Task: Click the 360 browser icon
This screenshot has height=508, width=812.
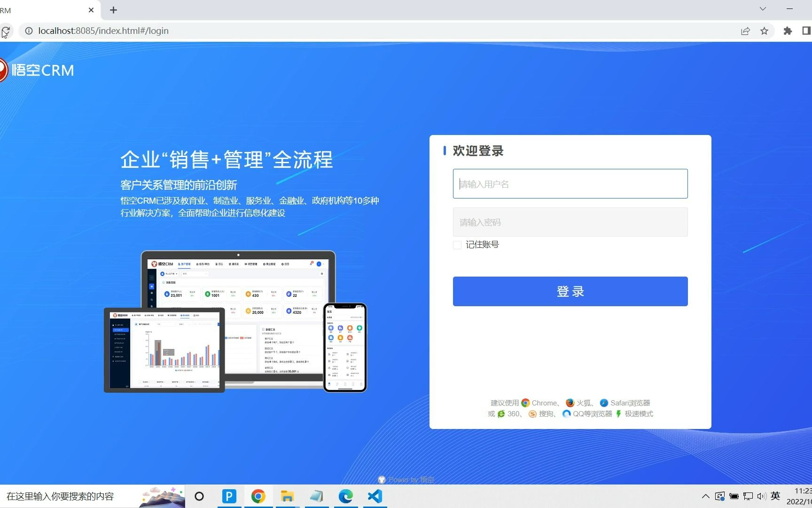Action: coord(501,414)
